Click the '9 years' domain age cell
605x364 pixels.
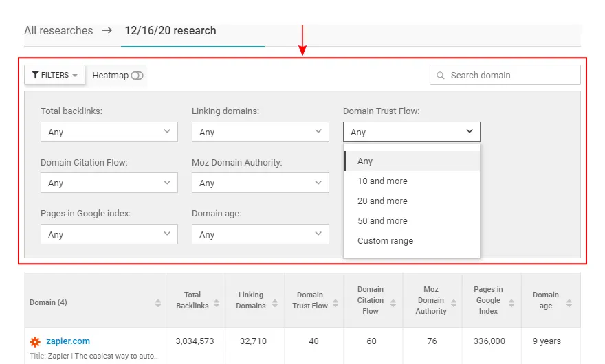pyautogui.click(x=547, y=341)
